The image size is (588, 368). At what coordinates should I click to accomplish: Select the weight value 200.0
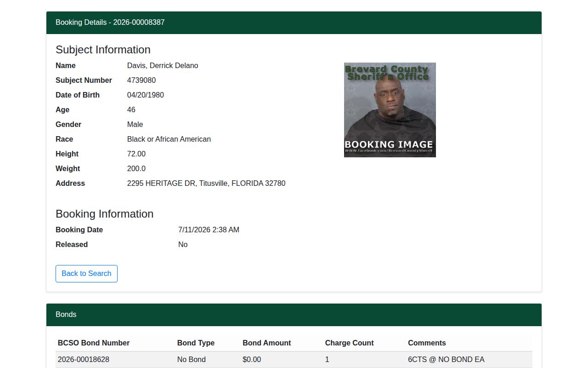coord(136,169)
